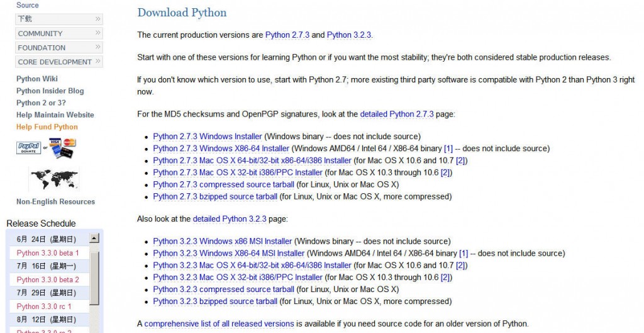Download Python 3.2.3 Windows X86-64 MSI Installer
The width and height of the screenshot is (644, 333).
229,253
